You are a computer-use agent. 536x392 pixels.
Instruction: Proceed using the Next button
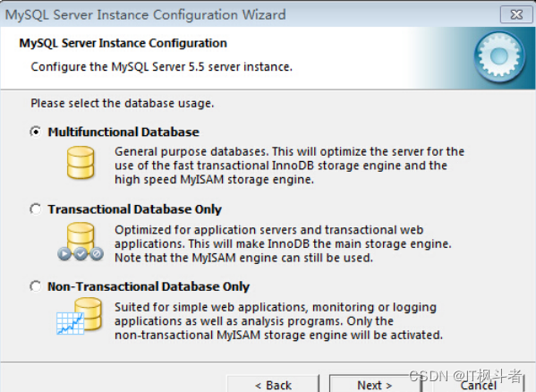point(375,384)
